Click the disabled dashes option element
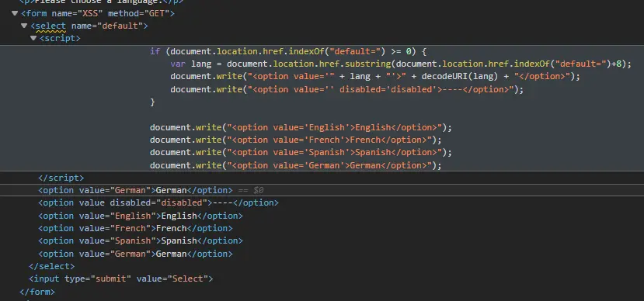This screenshot has width=644, height=301. (x=158, y=202)
